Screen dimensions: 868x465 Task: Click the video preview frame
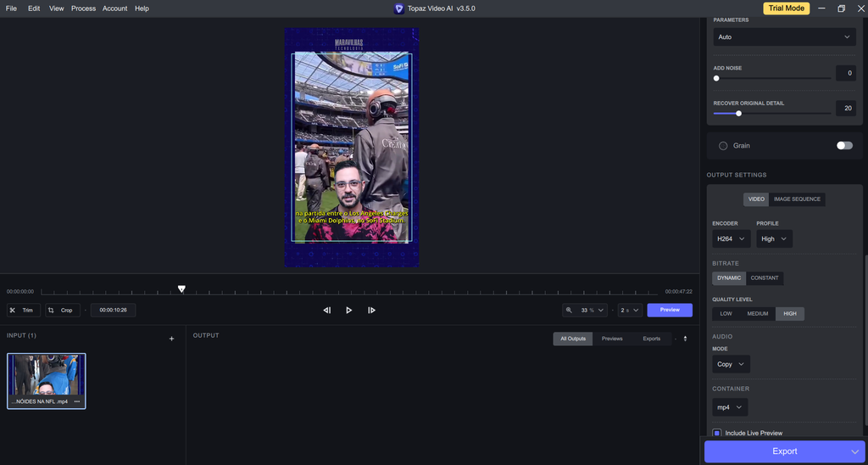(352, 148)
